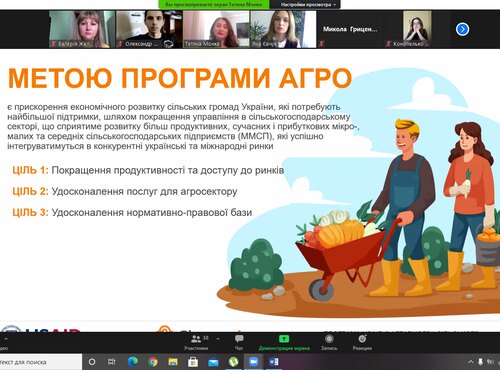Click the ЦІЛЬ 2 goal line

tap(125, 191)
